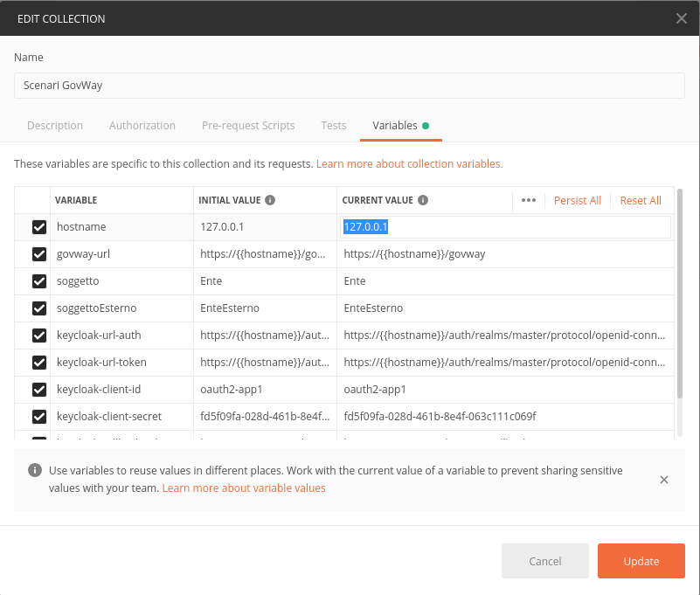Screen dimensions: 700x595
Task: Click the keycloak-client-secret variable name
Action: 109,417
